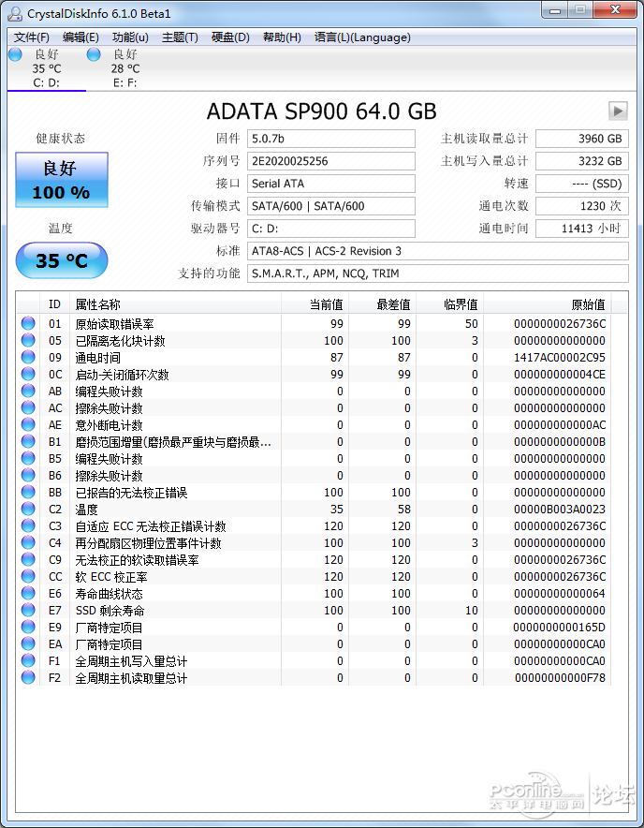Image resolution: width=644 pixels, height=828 pixels.
Task: Click the status orb for attribute 01
Action: (x=28, y=323)
